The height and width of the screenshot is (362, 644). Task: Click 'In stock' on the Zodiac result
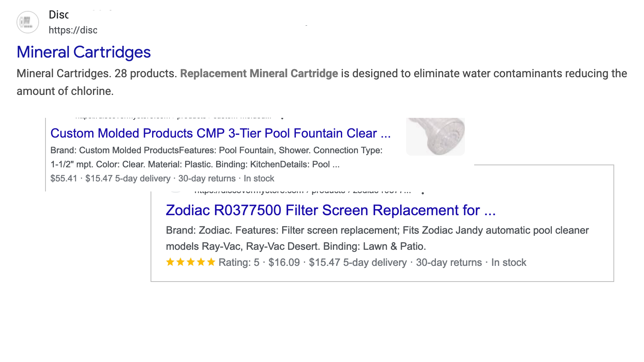[x=508, y=263]
